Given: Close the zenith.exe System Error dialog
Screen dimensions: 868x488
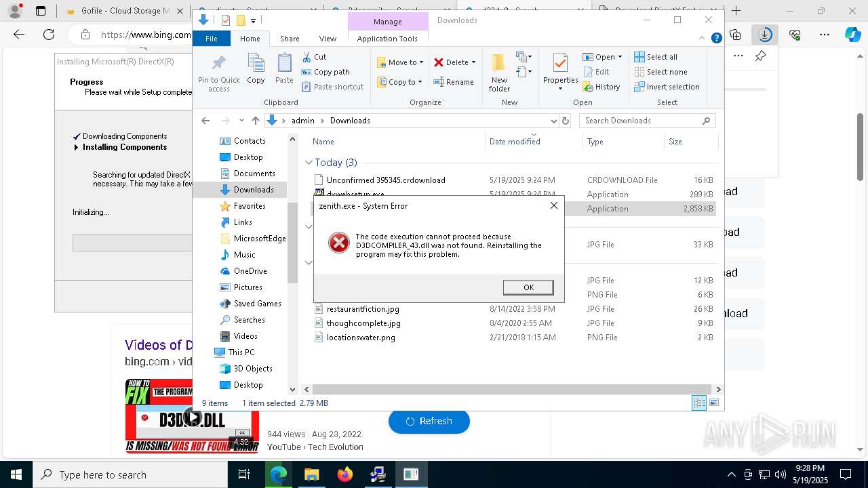Looking at the screenshot, I should click(x=554, y=205).
